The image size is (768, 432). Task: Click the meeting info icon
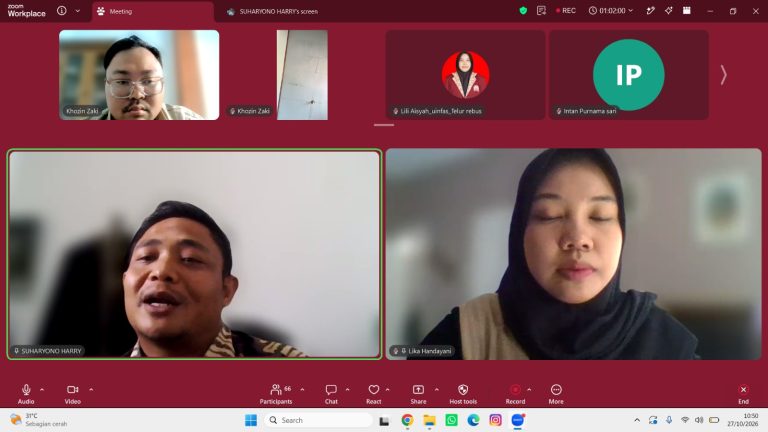click(x=62, y=10)
